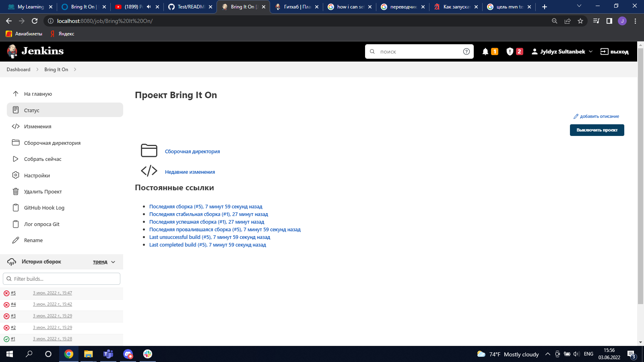Click the large folder icon for Сборочная директория
The image size is (644, 362).
point(149,150)
